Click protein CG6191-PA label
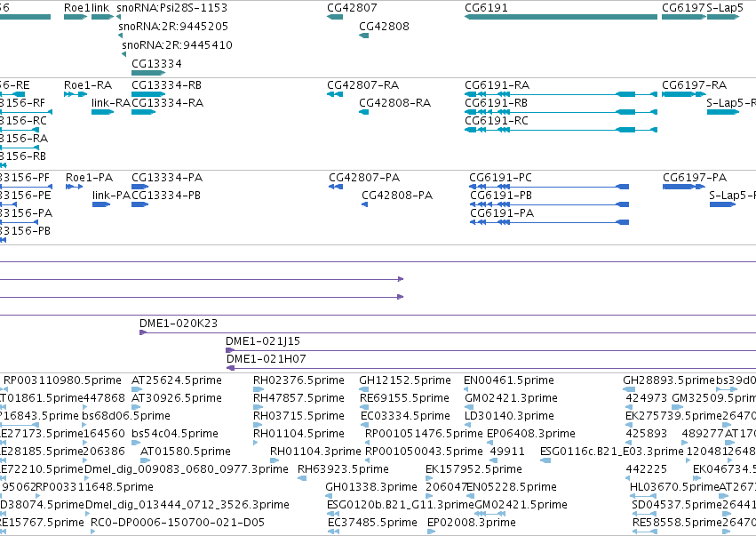Viewport: 756px width, 536px height. (502, 213)
